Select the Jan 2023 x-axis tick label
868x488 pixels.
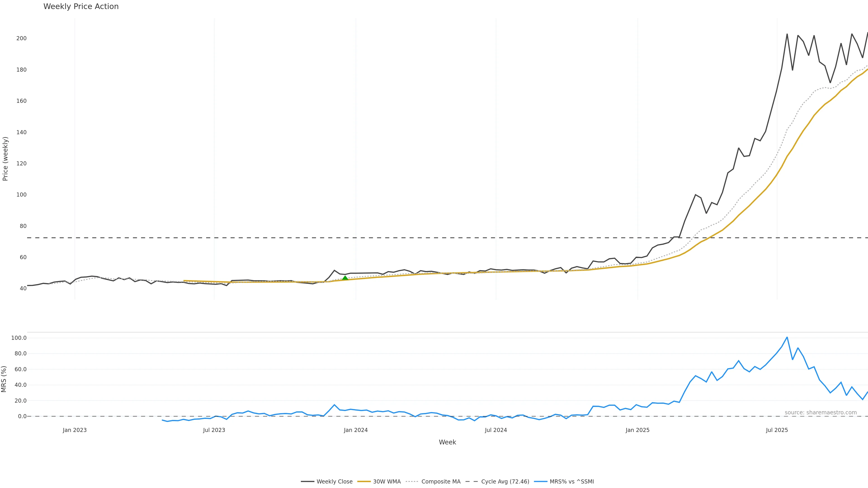coord(74,430)
